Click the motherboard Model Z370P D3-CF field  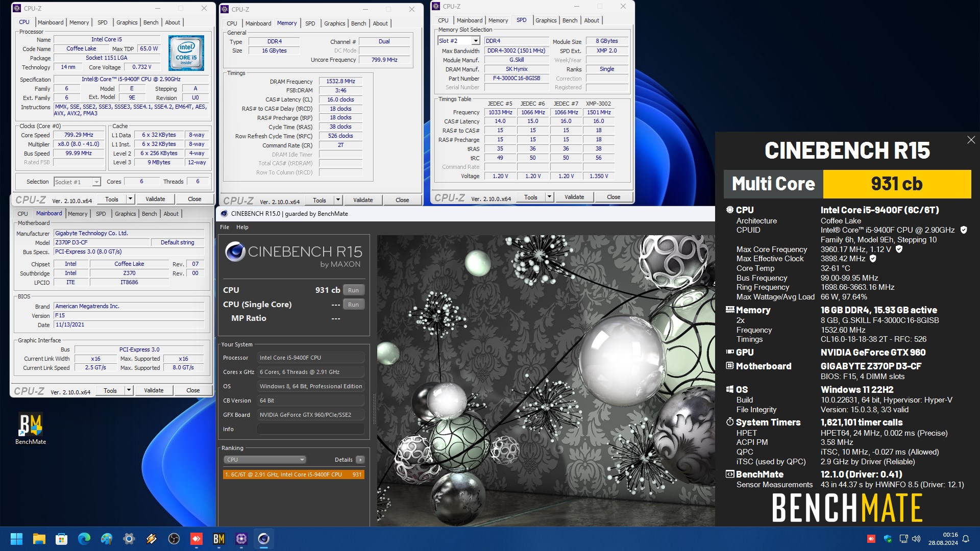pos(102,243)
